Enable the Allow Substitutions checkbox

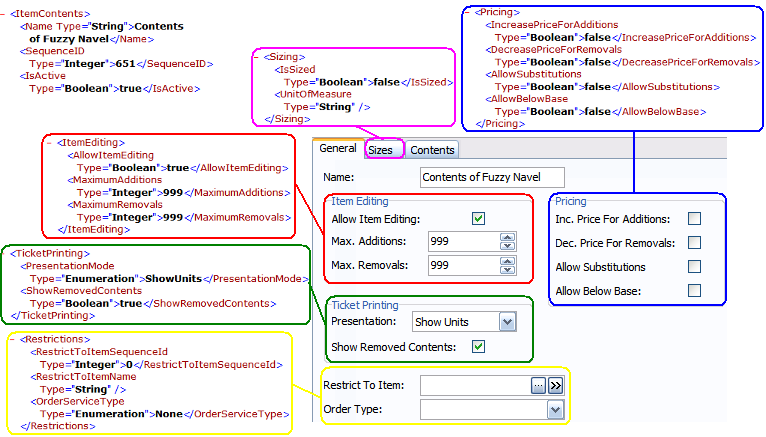(x=694, y=267)
